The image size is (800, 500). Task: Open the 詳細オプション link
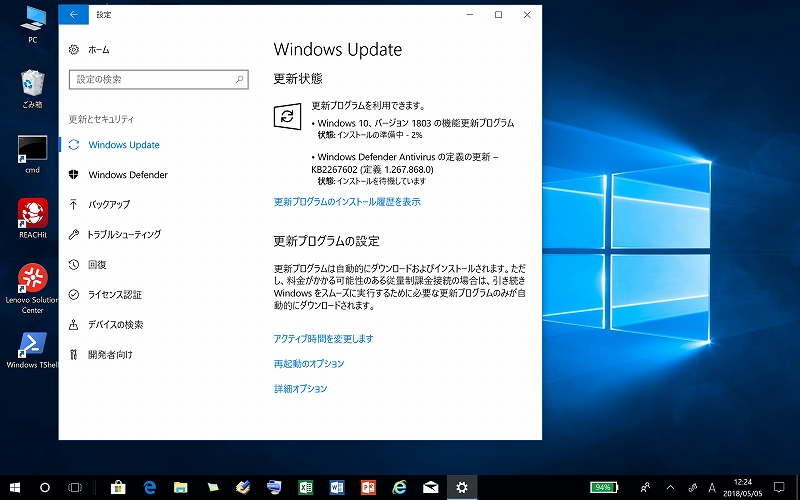[300, 389]
